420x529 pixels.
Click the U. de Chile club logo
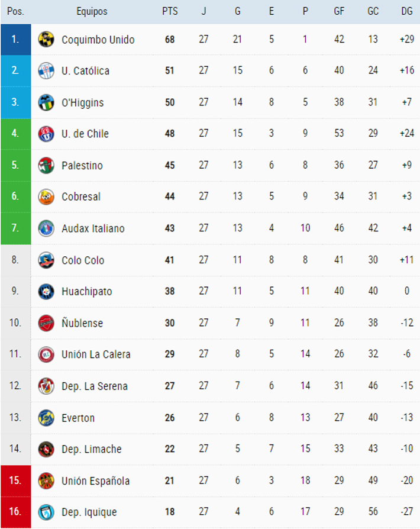[46, 134]
